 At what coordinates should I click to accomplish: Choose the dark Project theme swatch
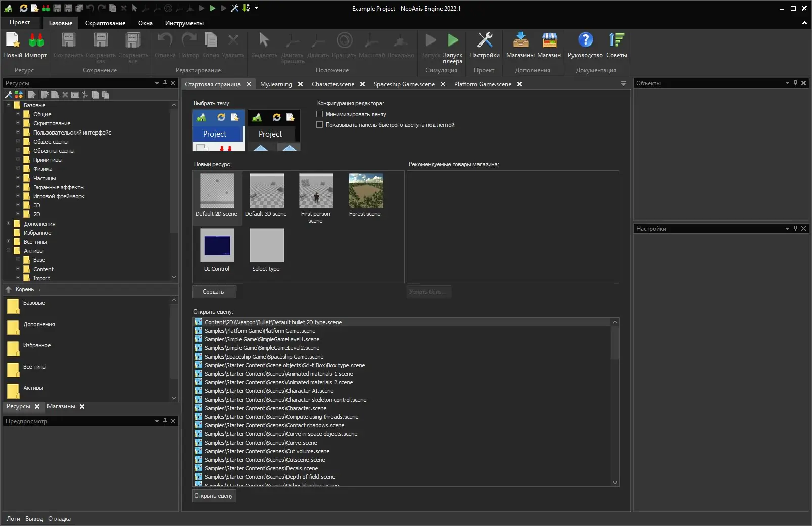click(x=274, y=130)
